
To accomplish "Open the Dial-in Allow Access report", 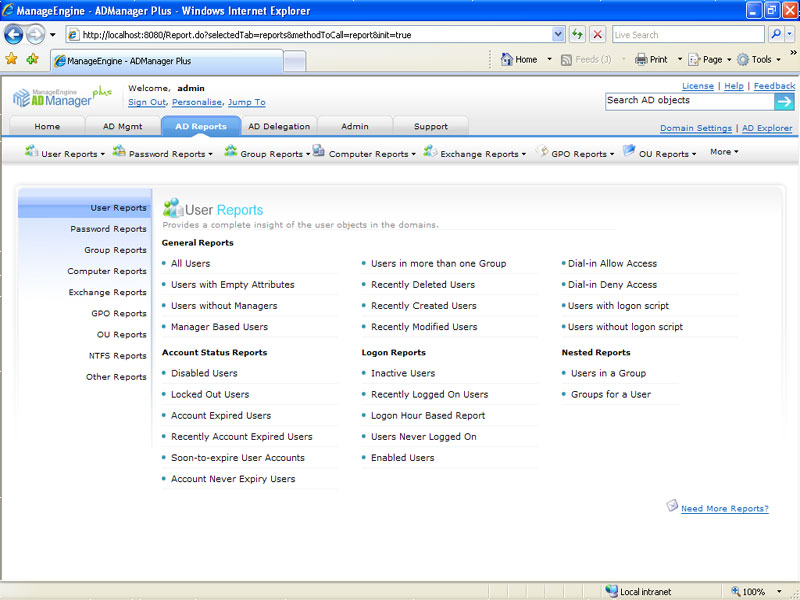I will click(612, 264).
